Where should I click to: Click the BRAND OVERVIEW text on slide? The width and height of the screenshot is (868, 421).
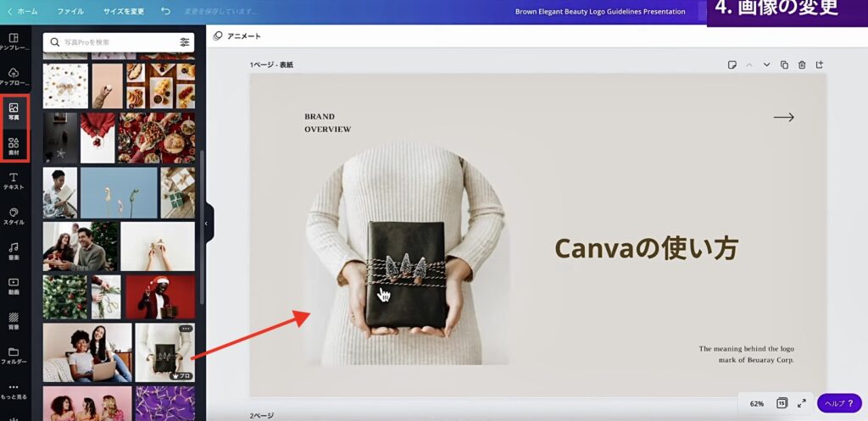(328, 123)
